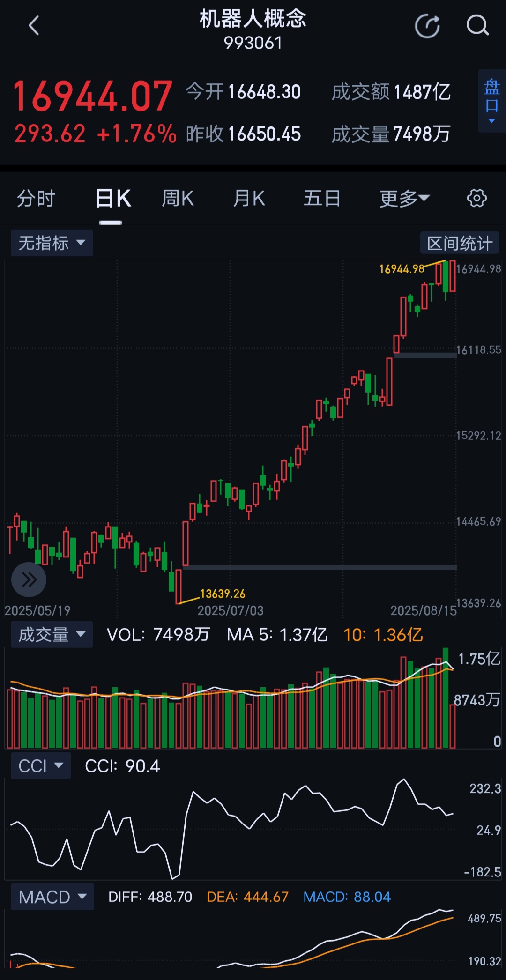Tap the 2025/07/03 date label
The height and width of the screenshot is (980, 506).
tap(231, 610)
